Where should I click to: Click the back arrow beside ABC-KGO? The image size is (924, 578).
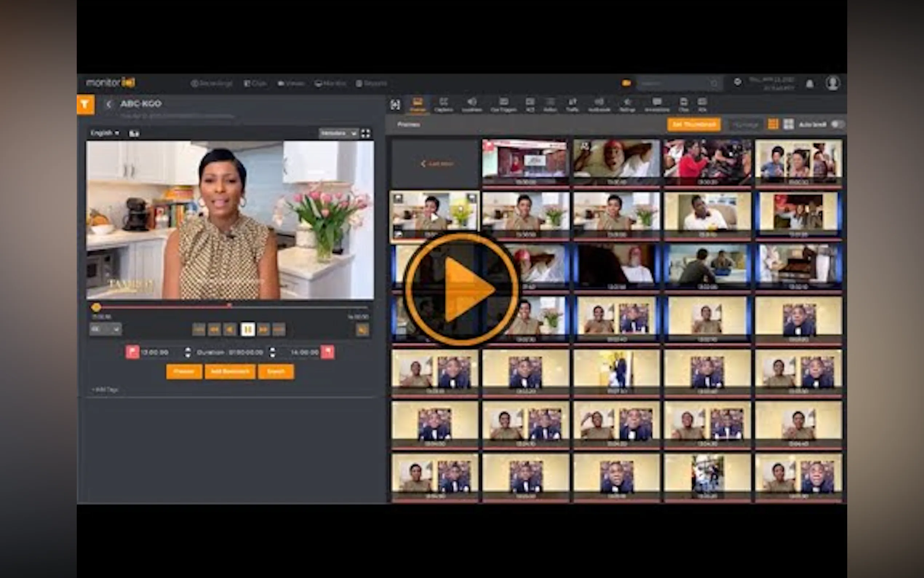[x=109, y=104]
